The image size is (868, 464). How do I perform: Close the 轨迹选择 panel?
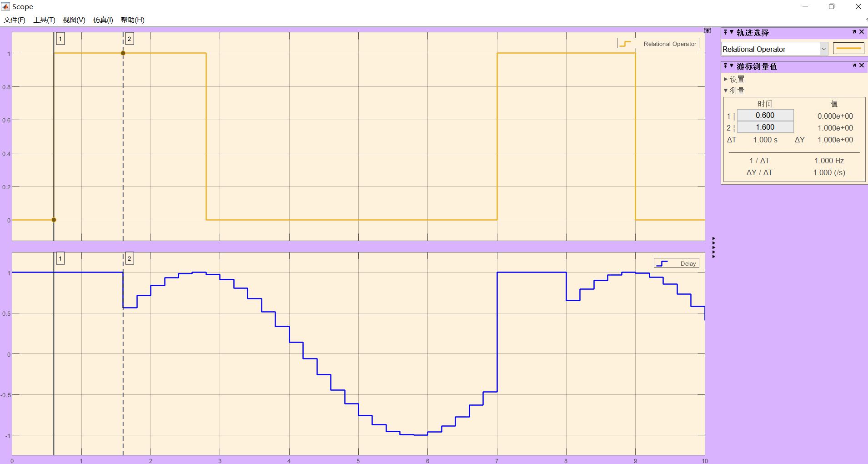coord(862,32)
